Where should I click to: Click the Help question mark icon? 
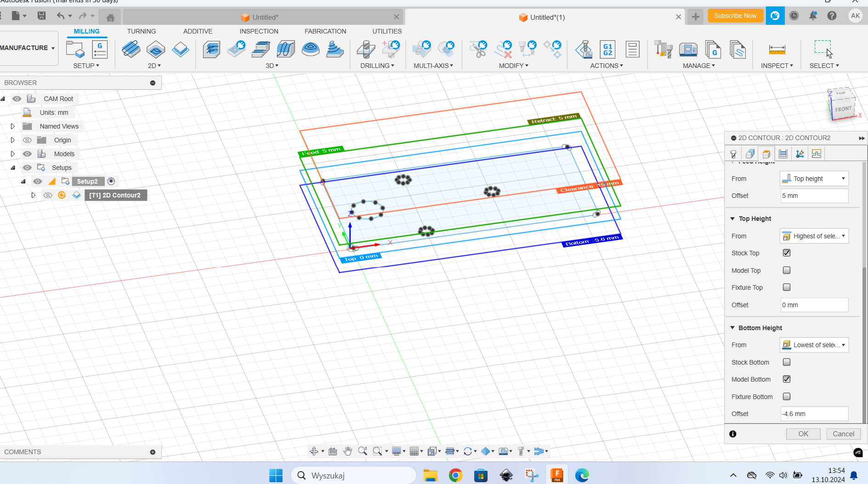pyautogui.click(x=832, y=16)
